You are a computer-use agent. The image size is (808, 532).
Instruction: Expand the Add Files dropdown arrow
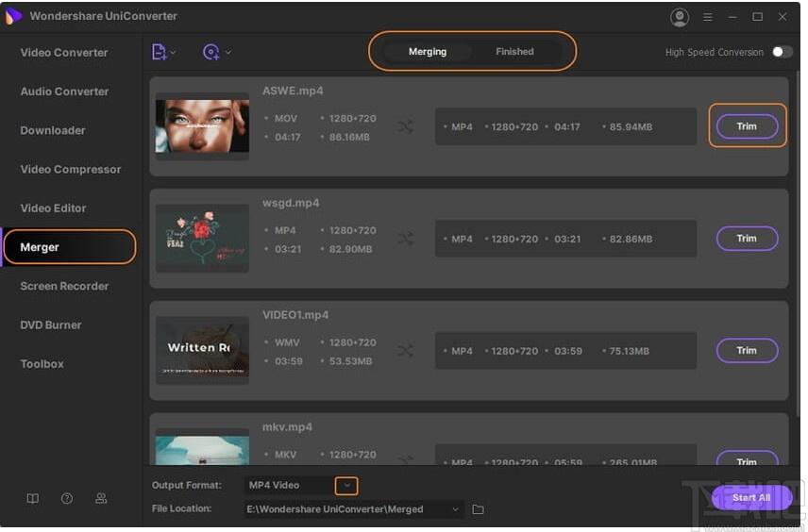(173, 52)
